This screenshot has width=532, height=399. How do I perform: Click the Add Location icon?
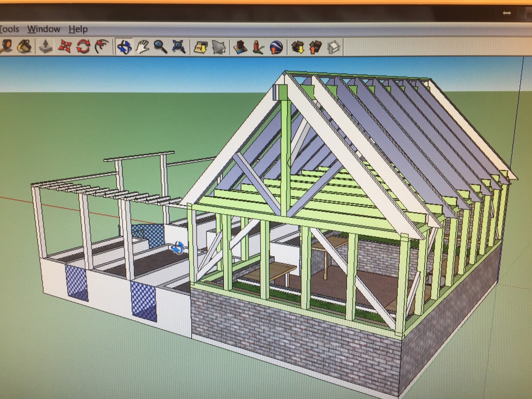[x=201, y=47]
